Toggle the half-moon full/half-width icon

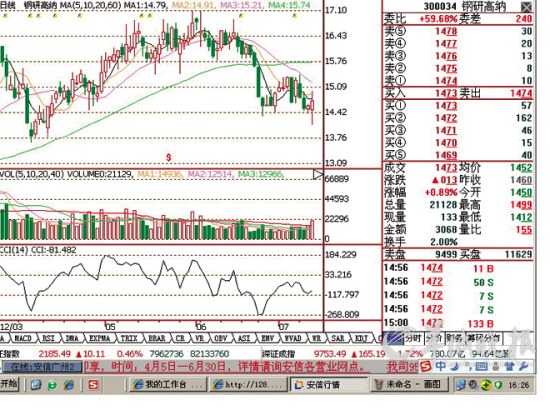pos(455,366)
